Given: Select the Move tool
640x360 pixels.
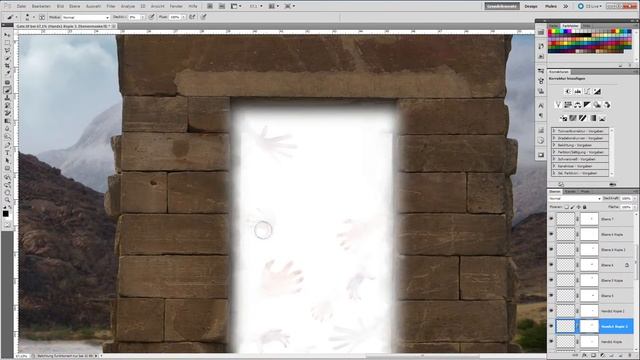Looking at the screenshot, I should tap(7, 35).
